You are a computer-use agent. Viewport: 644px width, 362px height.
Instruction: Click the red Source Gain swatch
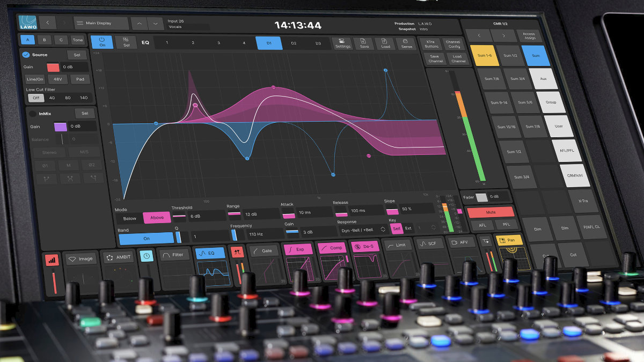[x=53, y=68]
